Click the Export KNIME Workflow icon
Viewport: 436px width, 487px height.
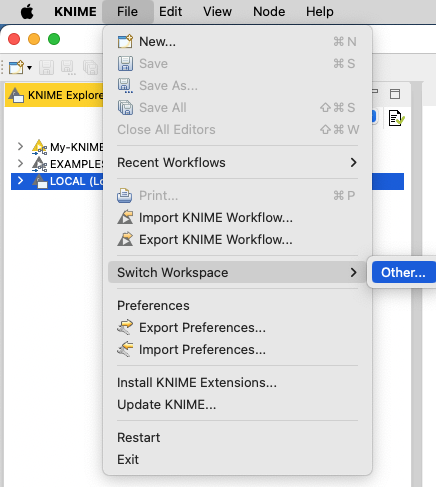coord(125,239)
